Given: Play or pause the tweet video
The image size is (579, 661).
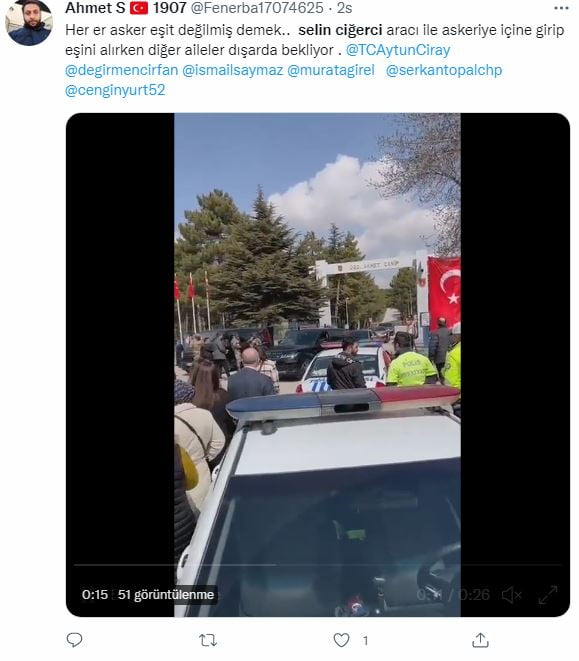Looking at the screenshot, I should 317,365.
